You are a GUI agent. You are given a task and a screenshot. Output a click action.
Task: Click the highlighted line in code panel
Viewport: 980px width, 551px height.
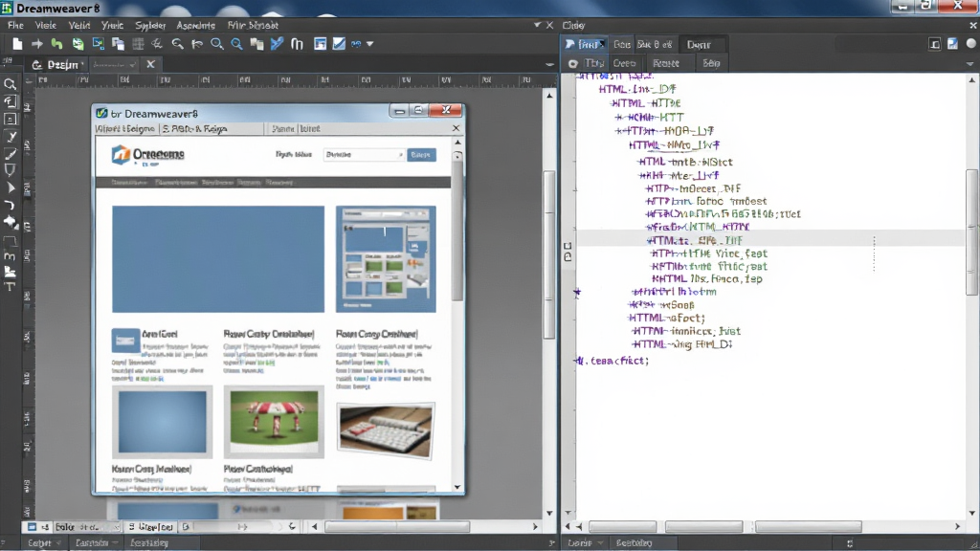point(770,240)
